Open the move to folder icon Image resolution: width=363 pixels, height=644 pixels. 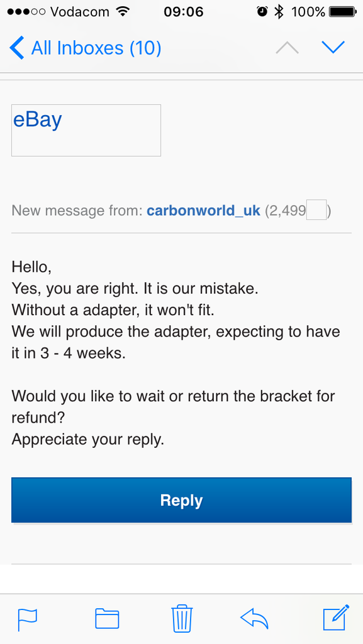pos(107,619)
